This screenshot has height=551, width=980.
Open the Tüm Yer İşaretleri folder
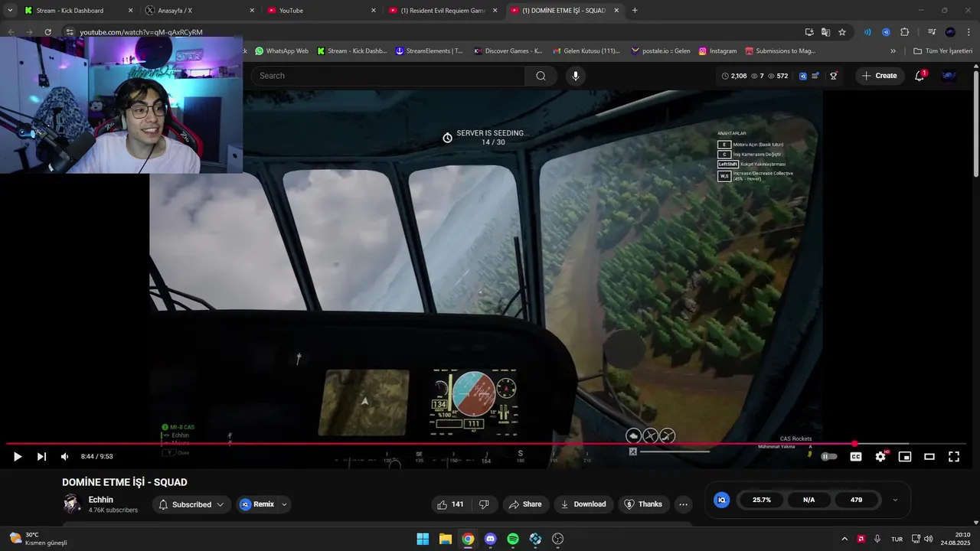[x=942, y=51]
